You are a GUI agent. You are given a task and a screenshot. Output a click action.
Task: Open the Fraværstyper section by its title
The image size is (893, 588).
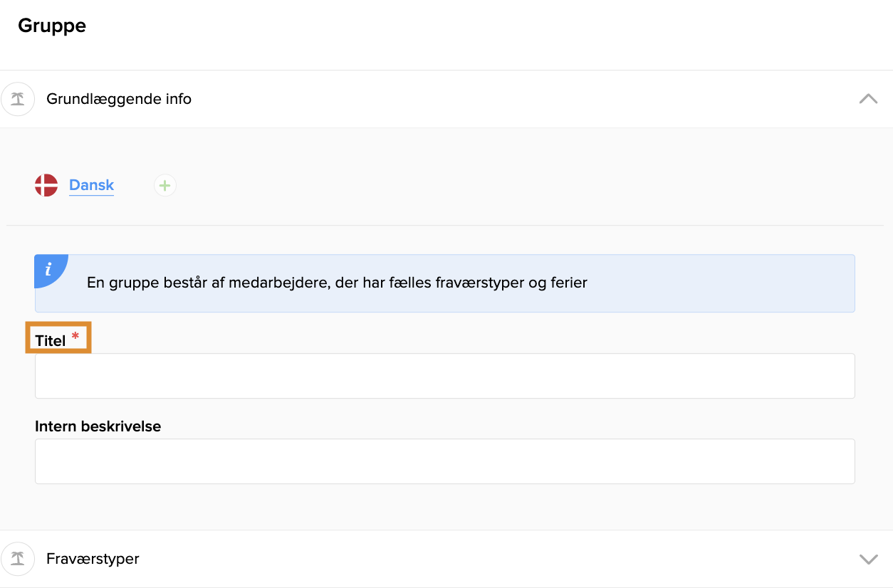93,559
